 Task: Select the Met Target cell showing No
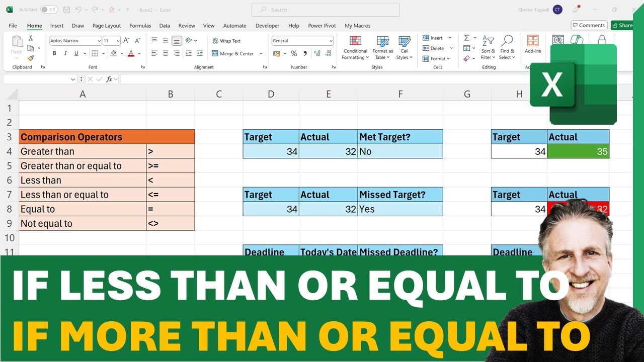click(400, 151)
